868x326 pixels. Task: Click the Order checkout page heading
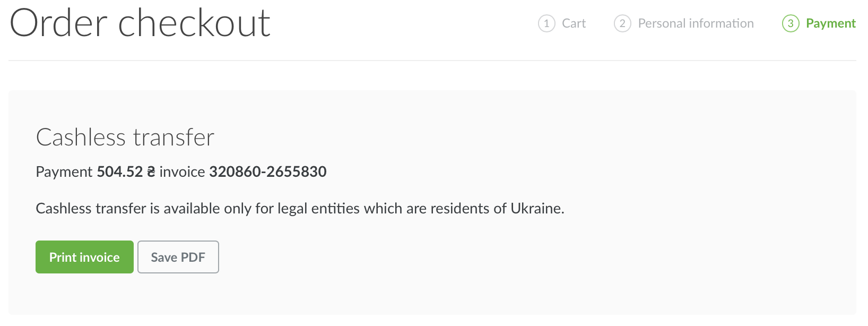coord(140,23)
